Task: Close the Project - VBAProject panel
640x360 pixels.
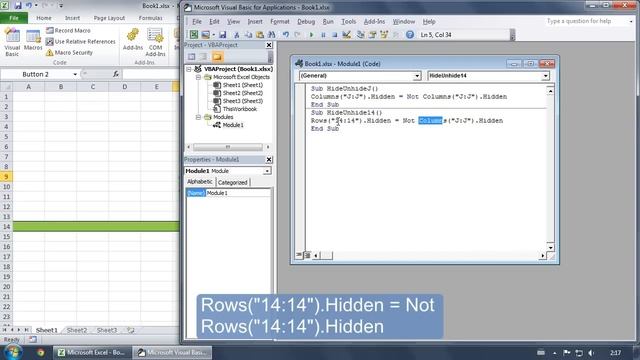Action: (x=269, y=45)
